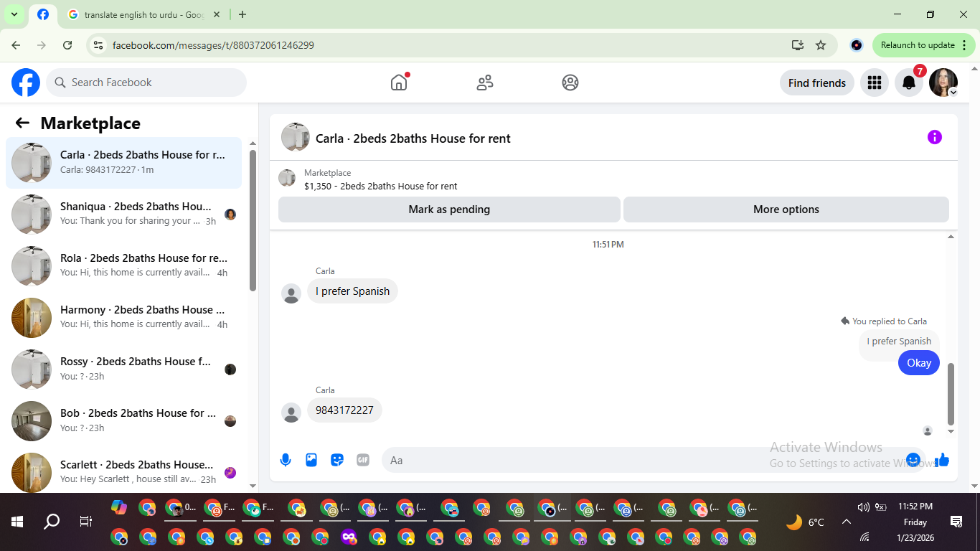Image resolution: width=980 pixels, height=551 pixels.
Task: Open the Groups icon in top navigation
Action: coord(570,83)
